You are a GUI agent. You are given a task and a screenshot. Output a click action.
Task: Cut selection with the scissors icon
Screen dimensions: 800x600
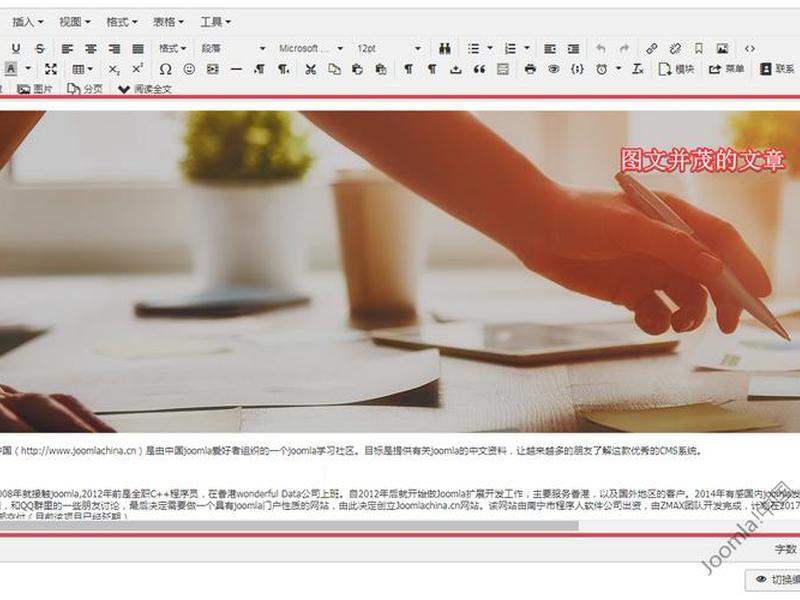(310, 69)
